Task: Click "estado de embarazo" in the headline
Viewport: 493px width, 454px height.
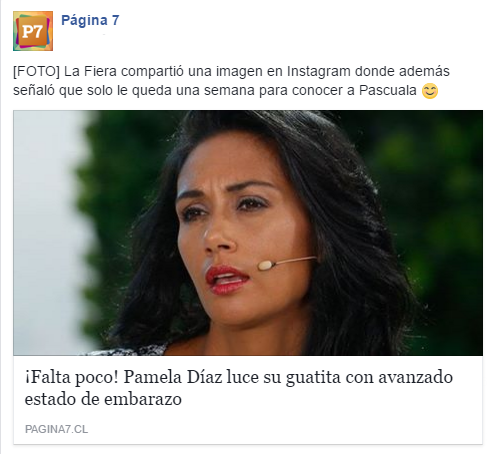Action: 103,399
